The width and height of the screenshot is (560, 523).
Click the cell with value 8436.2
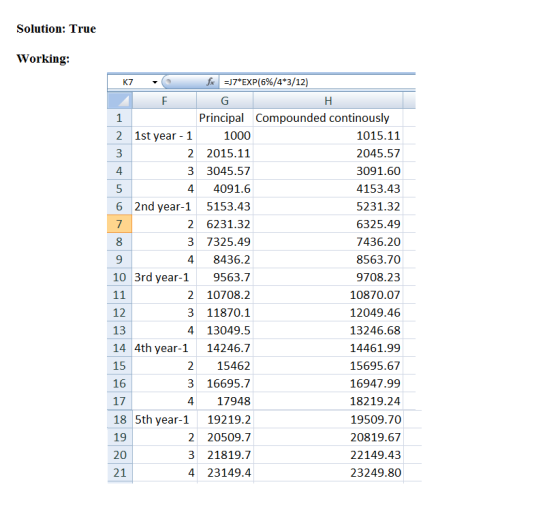coord(225,259)
